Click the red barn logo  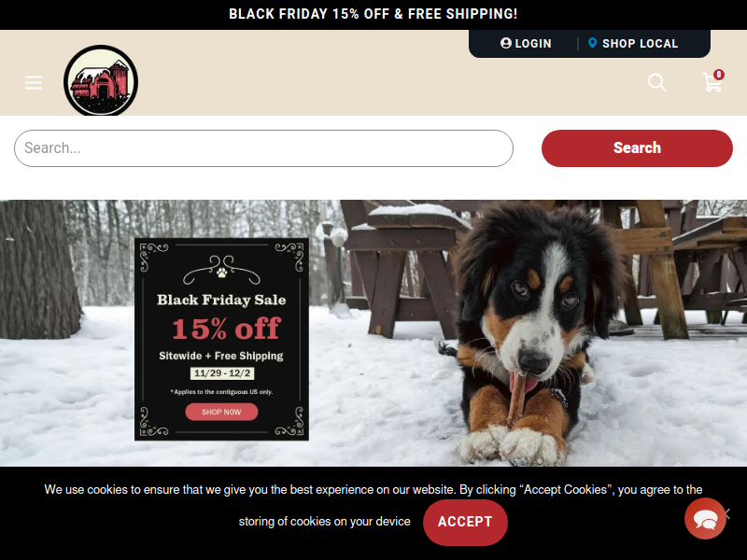tap(101, 80)
